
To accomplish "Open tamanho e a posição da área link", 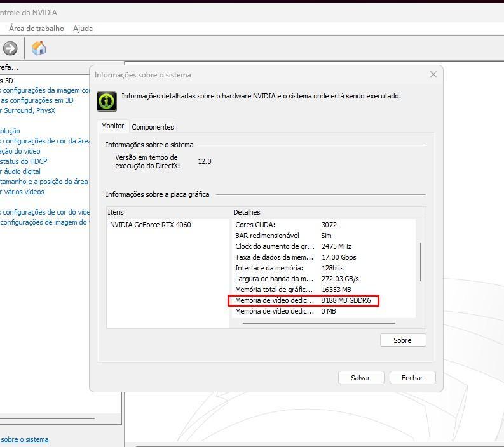I will [x=44, y=182].
